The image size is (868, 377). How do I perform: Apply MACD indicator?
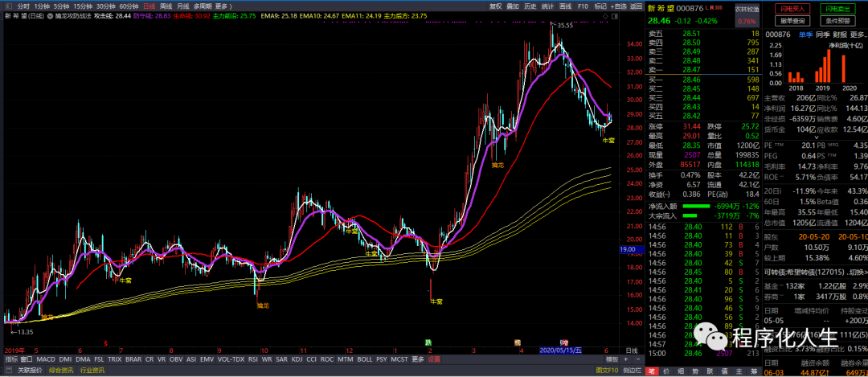point(46,359)
